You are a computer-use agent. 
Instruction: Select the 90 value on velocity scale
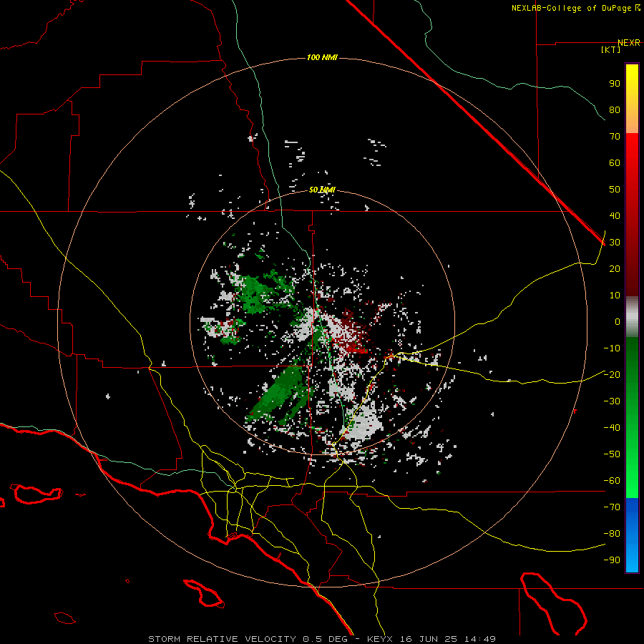[x=615, y=84]
